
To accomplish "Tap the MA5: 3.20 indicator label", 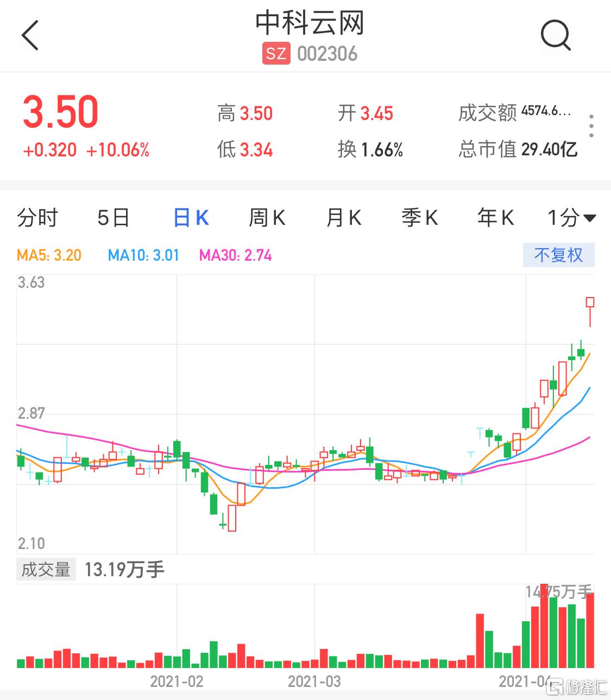I will coord(49,255).
